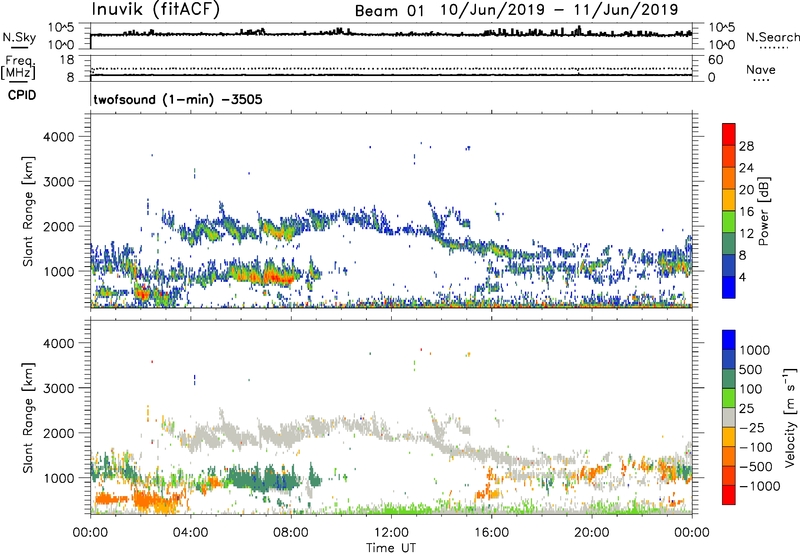Click "2000" tick on power panel
Viewport: 800px width, 554px height.
(58, 226)
